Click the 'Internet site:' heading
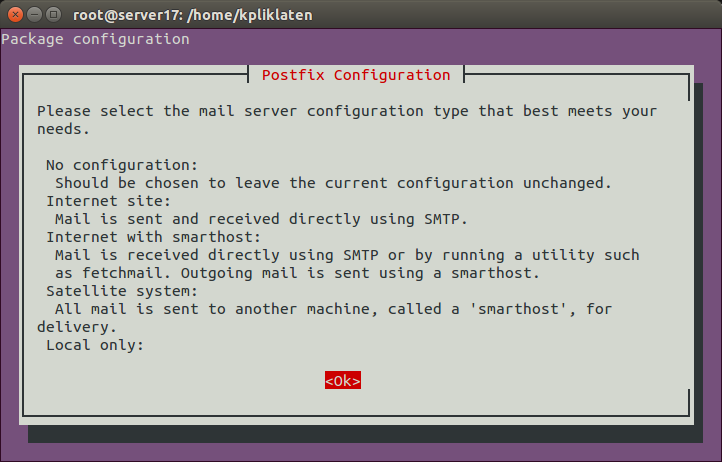This screenshot has width=722, height=462. 108,201
